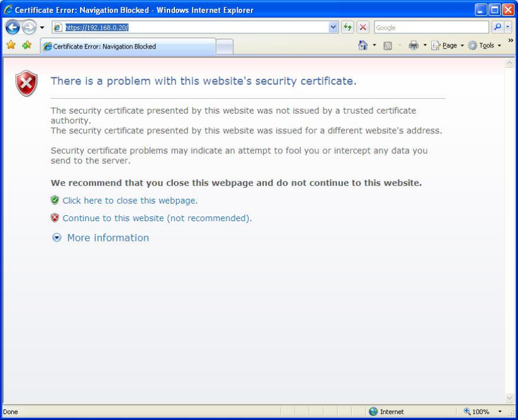Close the Internet Explorer window
This screenshot has width=518, height=420.
point(508,10)
